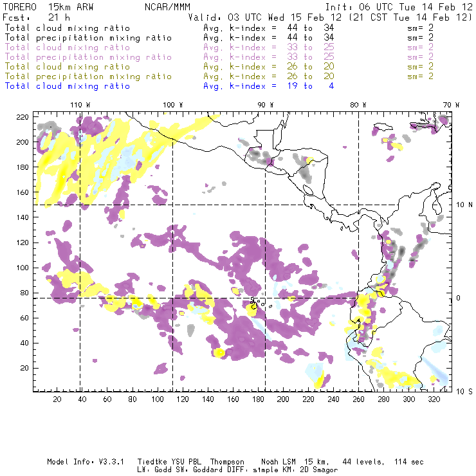Click the '100 W' longitude label
The width and height of the screenshot is (476, 476).
(173, 105)
